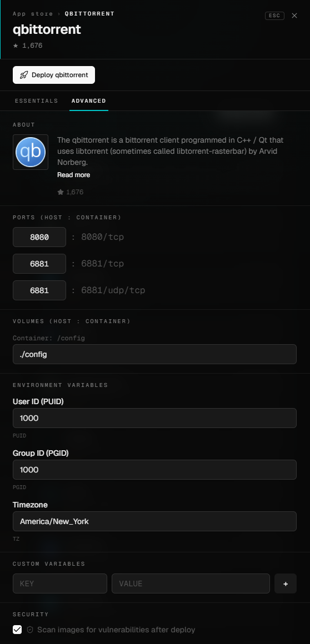Click the host port field for 6881/udp/tcp
Image resolution: width=310 pixels, height=644 pixels.
click(x=39, y=290)
